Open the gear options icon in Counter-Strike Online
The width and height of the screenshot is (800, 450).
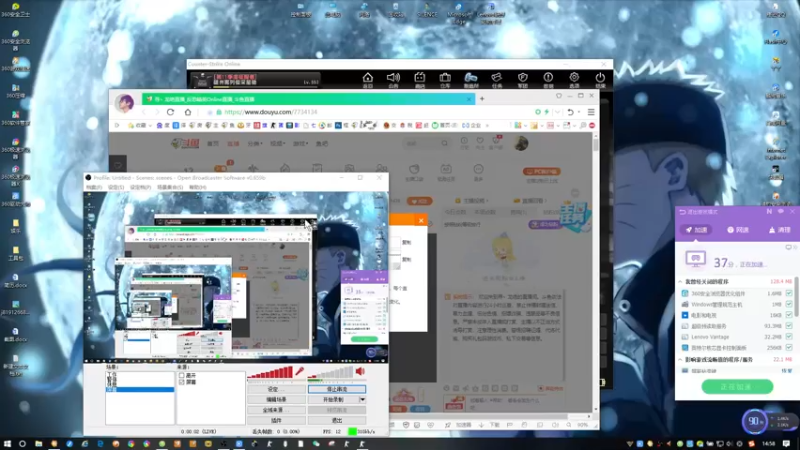574,78
